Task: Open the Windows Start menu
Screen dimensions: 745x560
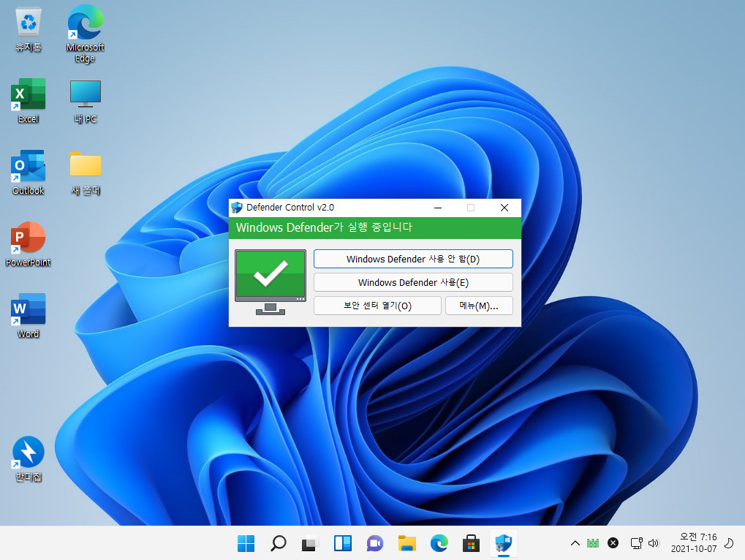Action: pyautogui.click(x=246, y=543)
